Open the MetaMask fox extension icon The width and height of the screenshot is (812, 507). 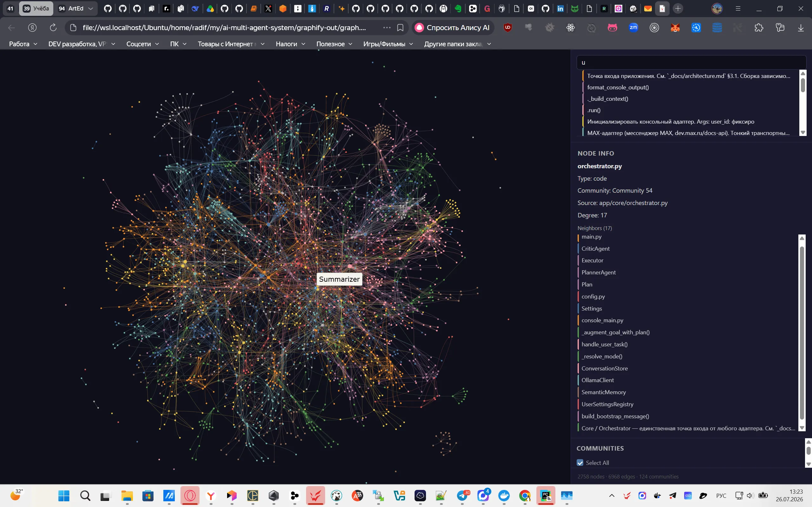[x=675, y=28]
